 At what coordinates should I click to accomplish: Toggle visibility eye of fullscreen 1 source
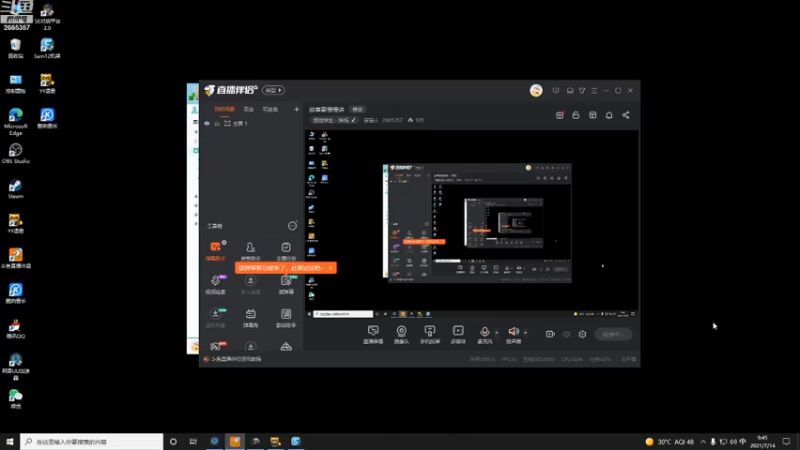click(x=207, y=123)
